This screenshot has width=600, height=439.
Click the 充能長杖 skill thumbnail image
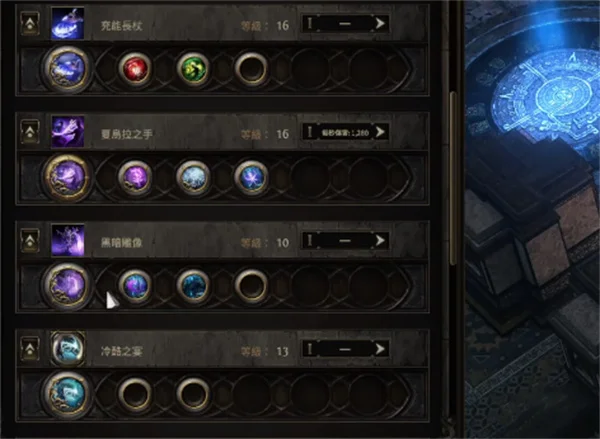68,23
